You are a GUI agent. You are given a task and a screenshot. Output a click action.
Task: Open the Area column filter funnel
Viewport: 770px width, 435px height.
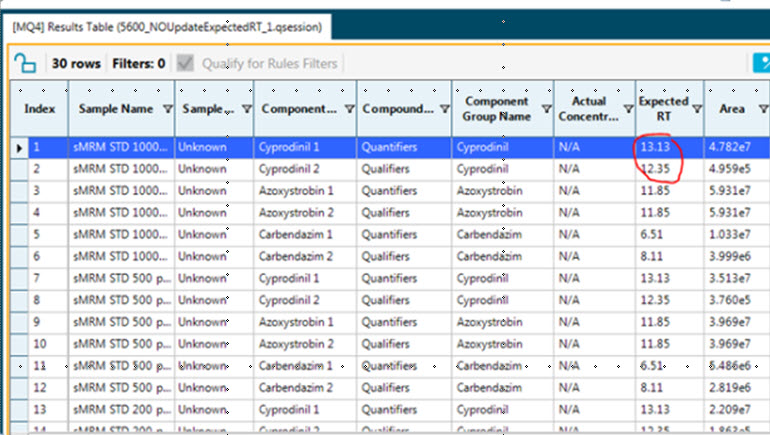click(x=763, y=109)
